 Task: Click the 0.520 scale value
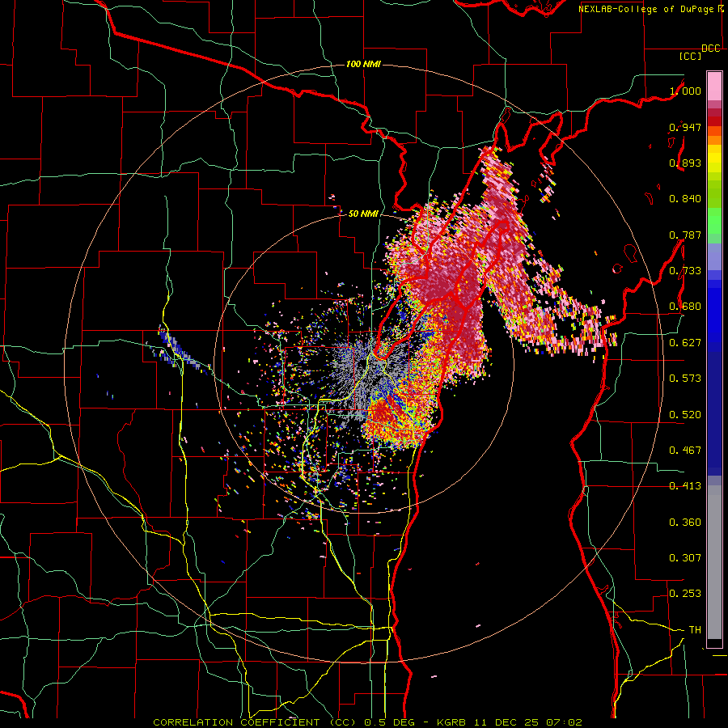685,415
